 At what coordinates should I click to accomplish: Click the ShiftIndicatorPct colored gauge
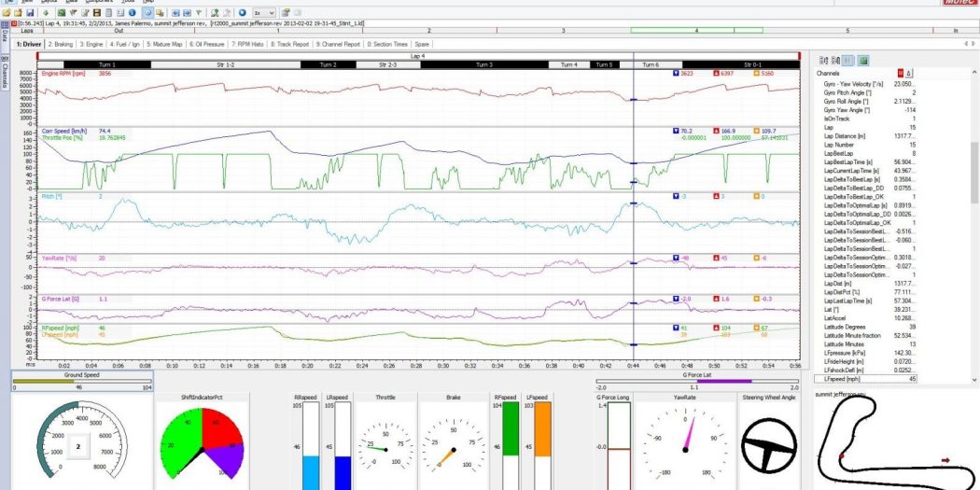tap(202, 445)
